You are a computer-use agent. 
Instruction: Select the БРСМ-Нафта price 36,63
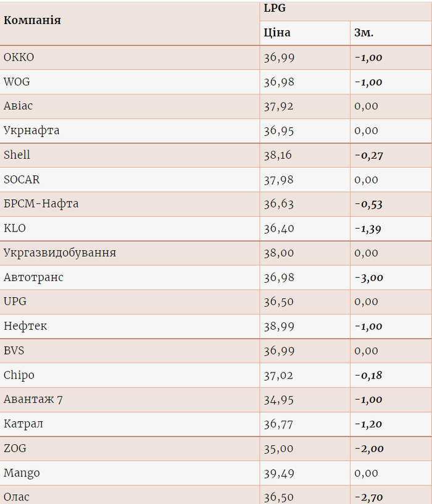278,204
